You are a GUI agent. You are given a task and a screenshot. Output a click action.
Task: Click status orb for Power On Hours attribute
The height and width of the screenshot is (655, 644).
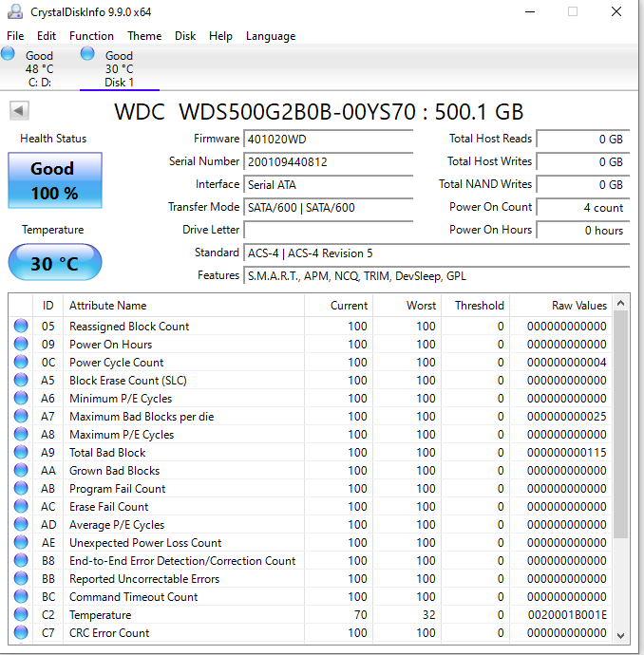(x=21, y=344)
